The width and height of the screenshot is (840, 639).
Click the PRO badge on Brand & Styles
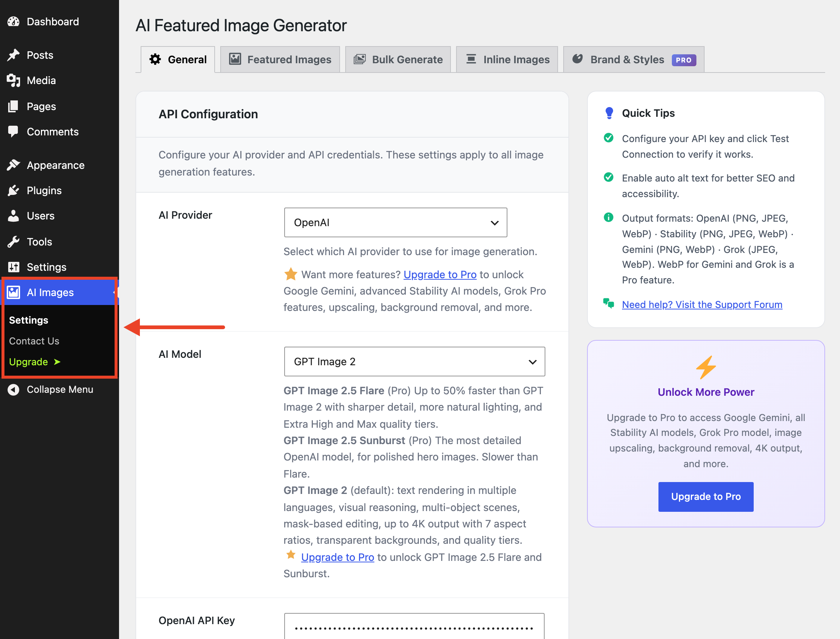(x=684, y=60)
